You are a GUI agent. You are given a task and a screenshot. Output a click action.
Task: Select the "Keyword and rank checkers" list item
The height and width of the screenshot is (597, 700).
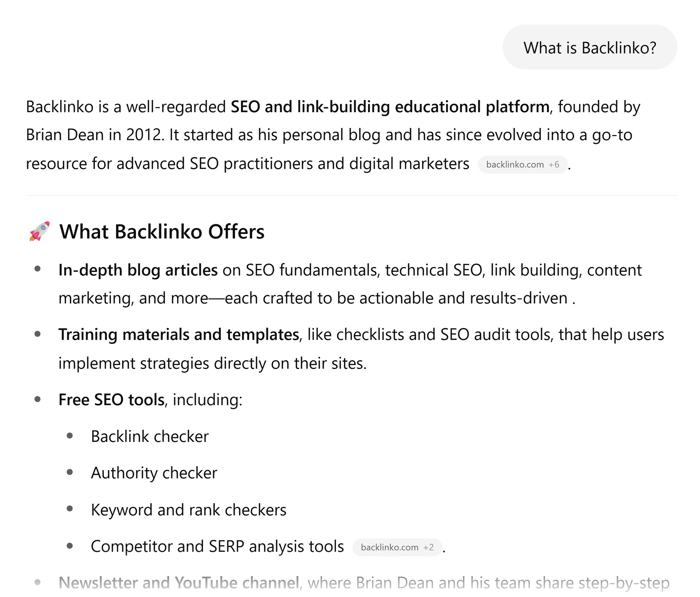[x=188, y=510]
